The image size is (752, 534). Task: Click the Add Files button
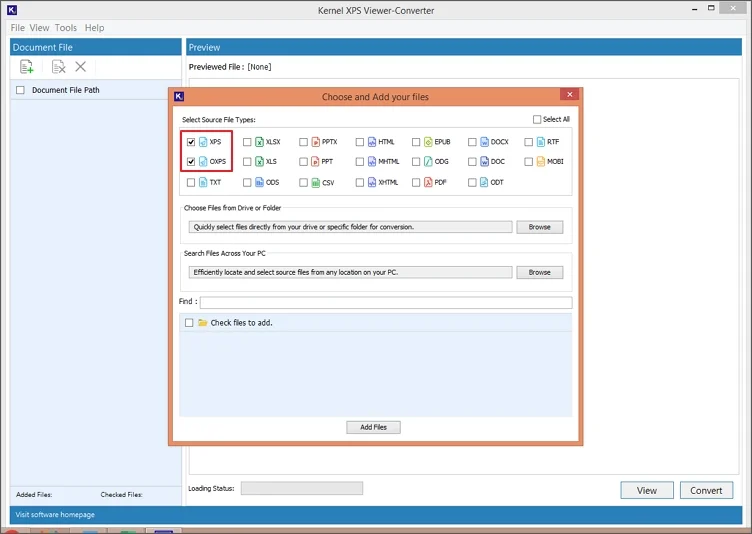[x=373, y=427]
